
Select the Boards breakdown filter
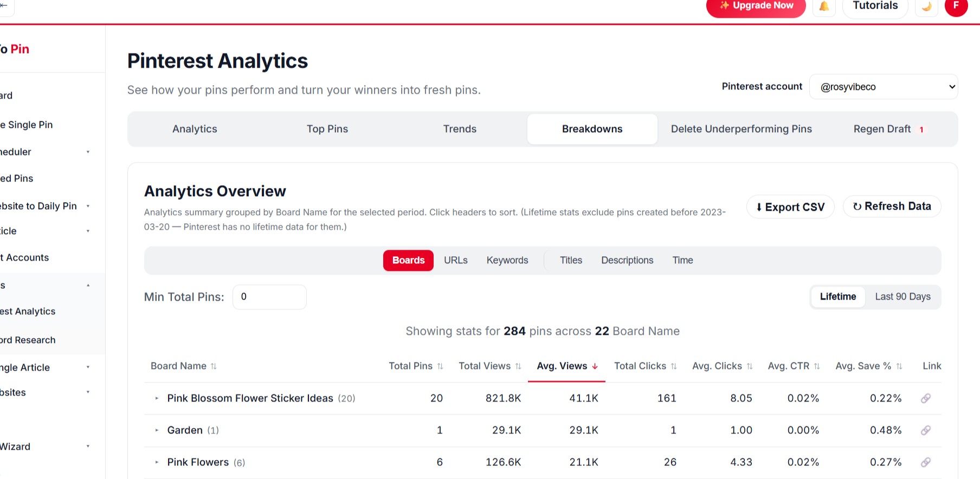[408, 261]
